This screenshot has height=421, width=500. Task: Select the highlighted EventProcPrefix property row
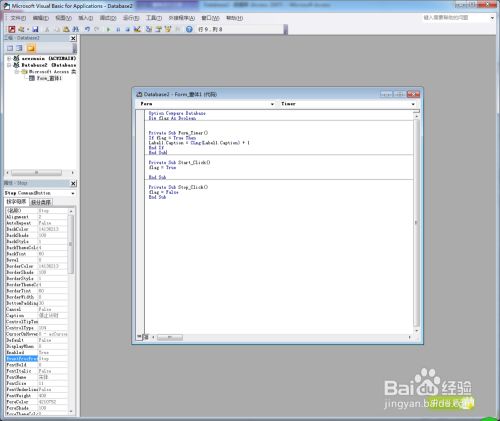click(x=37, y=359)
